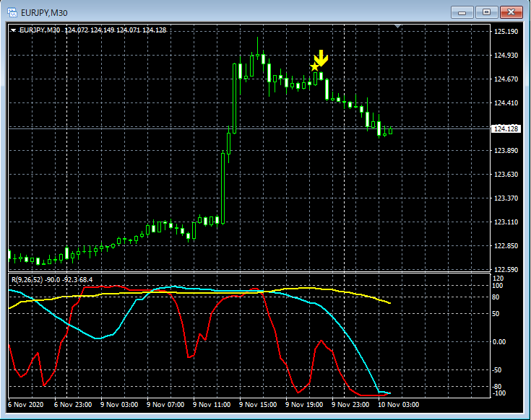Minimize the EURJPY,M30 chart window

pos(462,12)
